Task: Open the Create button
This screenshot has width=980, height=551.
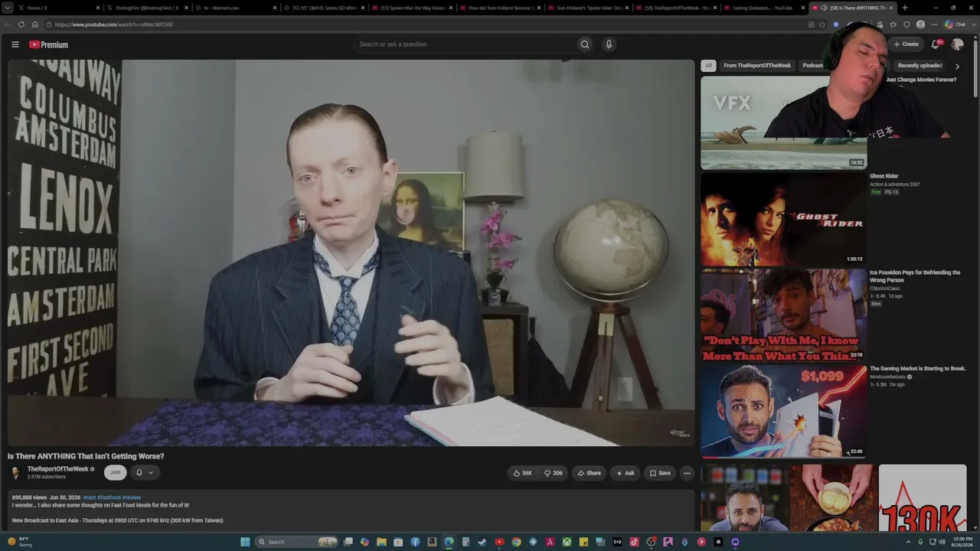Action: click(906, 44)
